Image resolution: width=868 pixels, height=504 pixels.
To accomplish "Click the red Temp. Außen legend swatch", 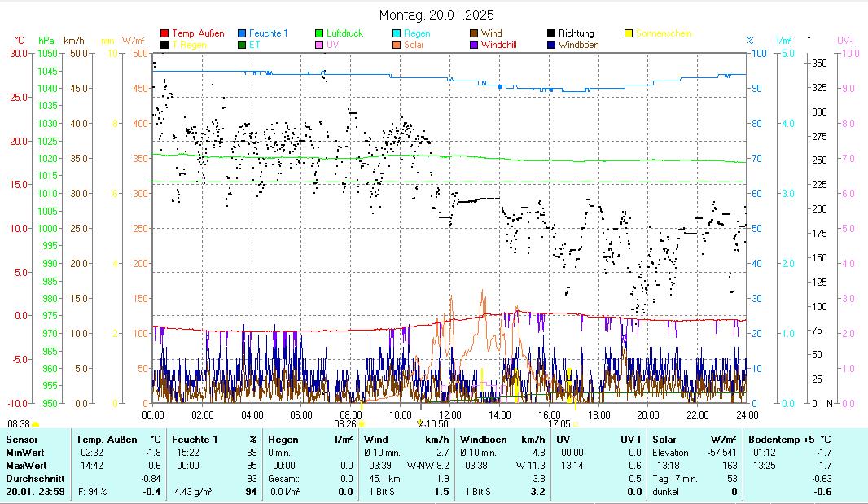I will [164, 33].
